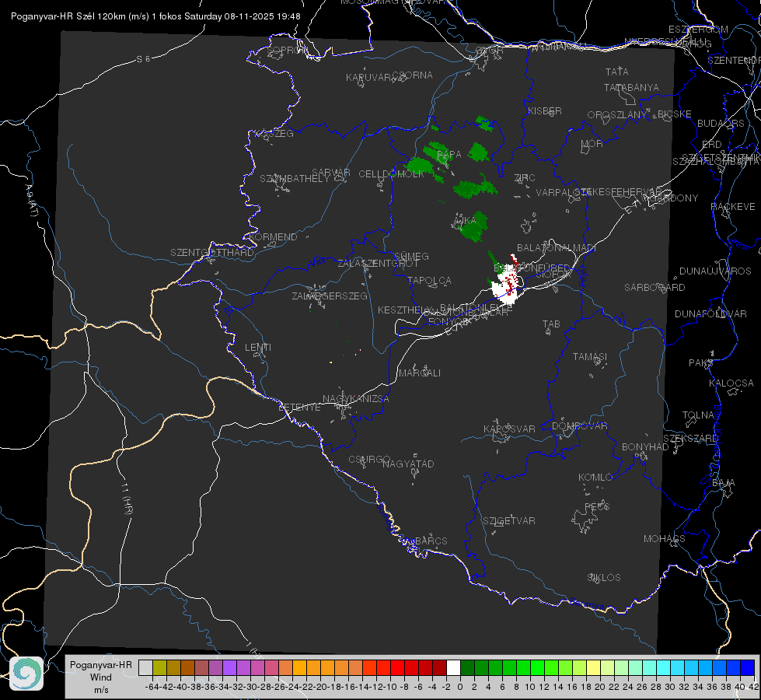This screenshot has height=700, width=761.
Task: Click the green radar echo over Ajka
Action: [x=473, y=227]
